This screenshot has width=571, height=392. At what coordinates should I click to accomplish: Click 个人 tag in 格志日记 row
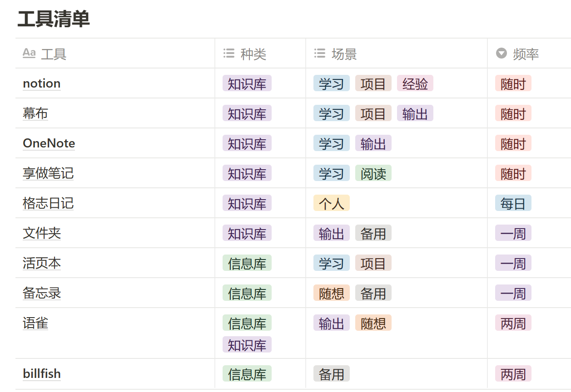click(332, 203)
